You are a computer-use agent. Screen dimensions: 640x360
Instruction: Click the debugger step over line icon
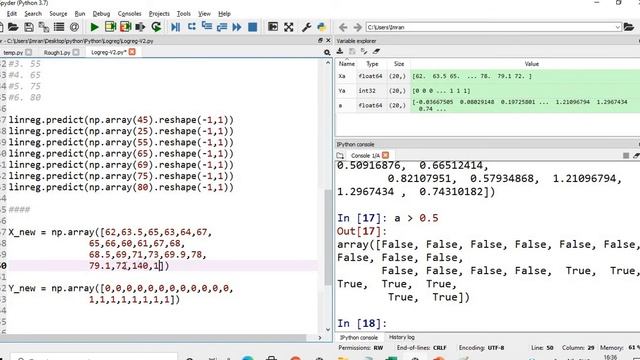click(191, 27)
